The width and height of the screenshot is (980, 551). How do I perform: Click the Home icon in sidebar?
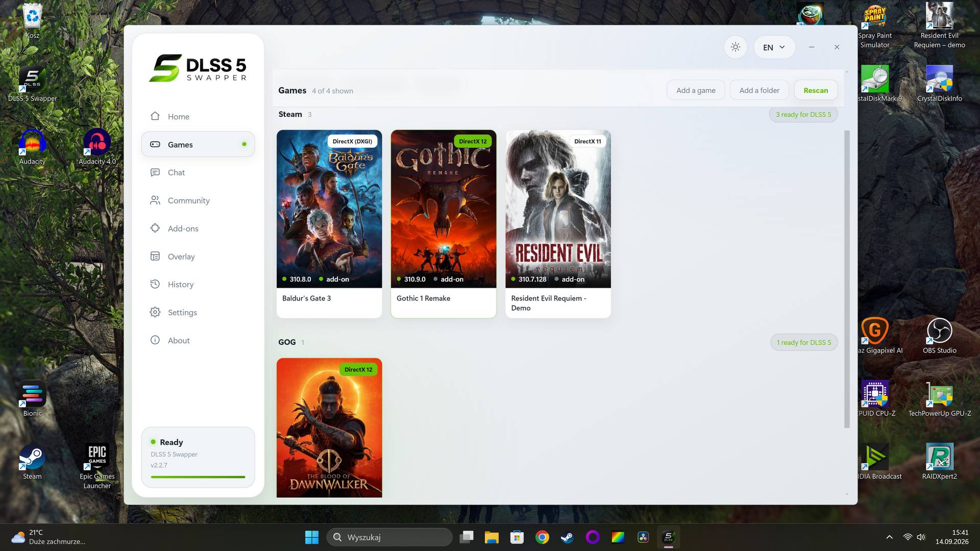pyautogui.click(x=155, y=116)
